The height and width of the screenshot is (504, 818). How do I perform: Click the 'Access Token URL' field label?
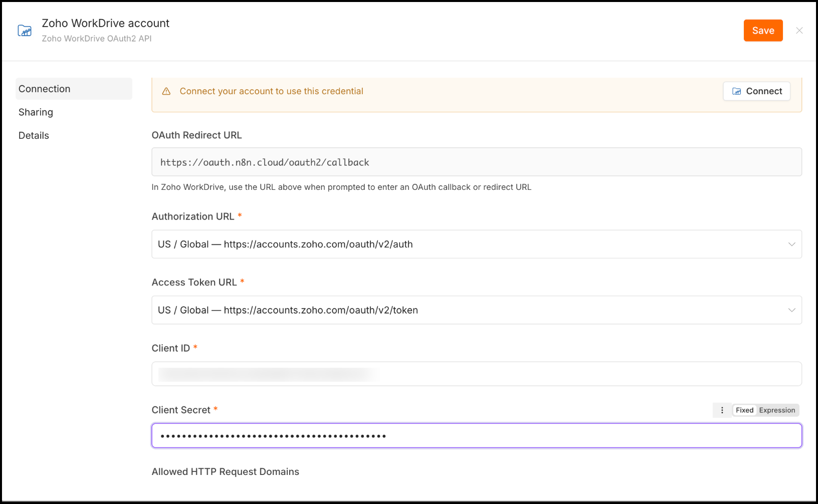pos(194,282)
